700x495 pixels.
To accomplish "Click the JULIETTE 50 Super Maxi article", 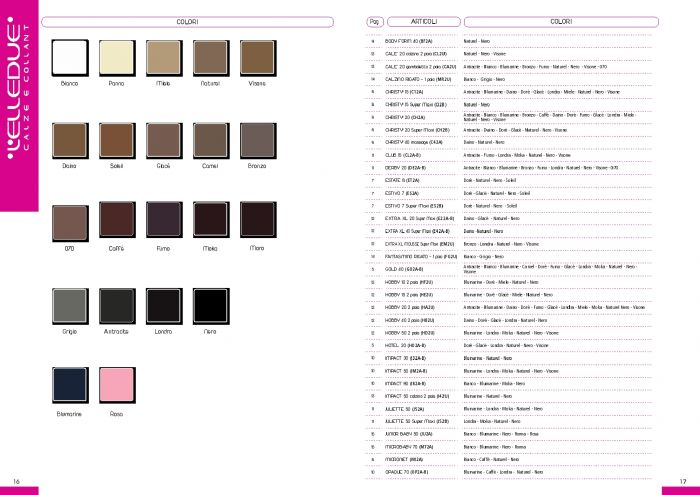I will [x=417, y=421].
